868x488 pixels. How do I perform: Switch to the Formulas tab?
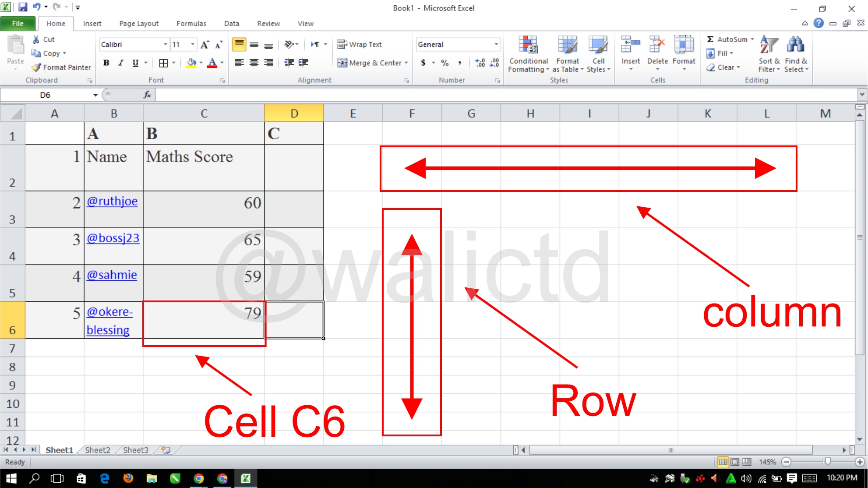click(x=191, y=24)
